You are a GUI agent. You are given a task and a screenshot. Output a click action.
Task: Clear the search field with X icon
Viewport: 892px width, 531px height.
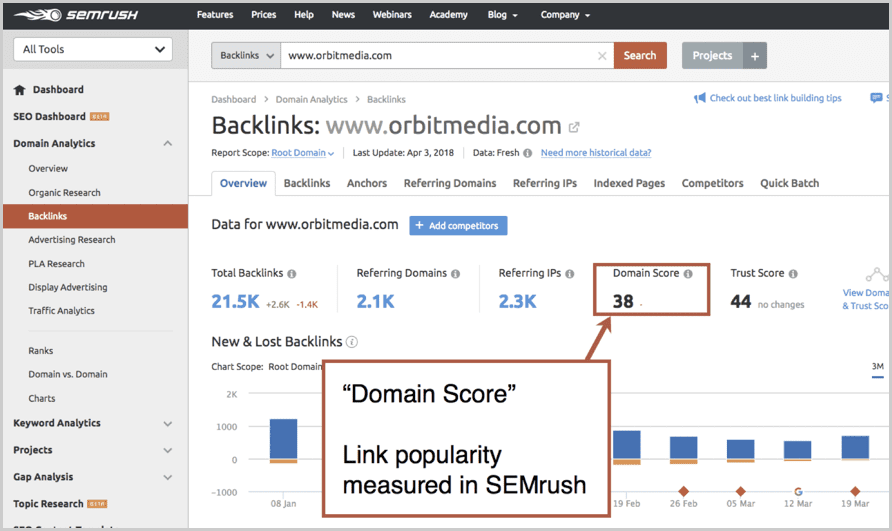click(x=602, y=56)
